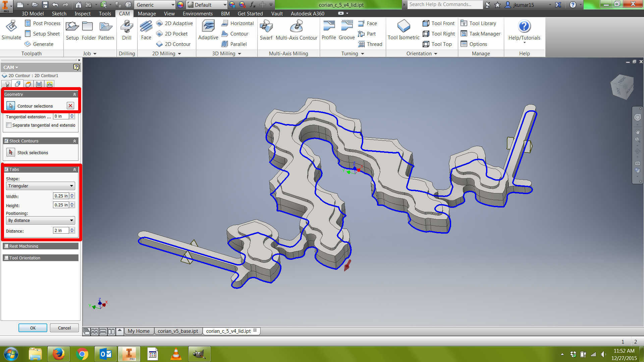
Task: Choose the Turning Groove tool
Action: click(x=347, y=30)
